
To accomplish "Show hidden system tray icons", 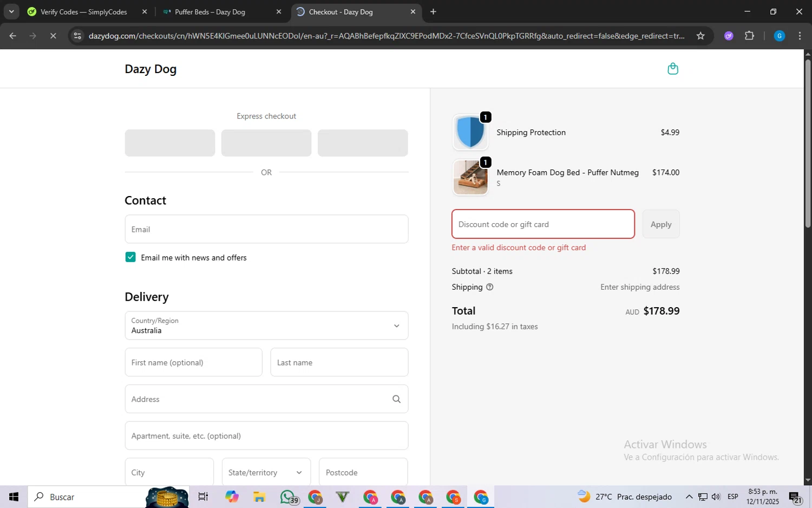I will tap(689, 497).
